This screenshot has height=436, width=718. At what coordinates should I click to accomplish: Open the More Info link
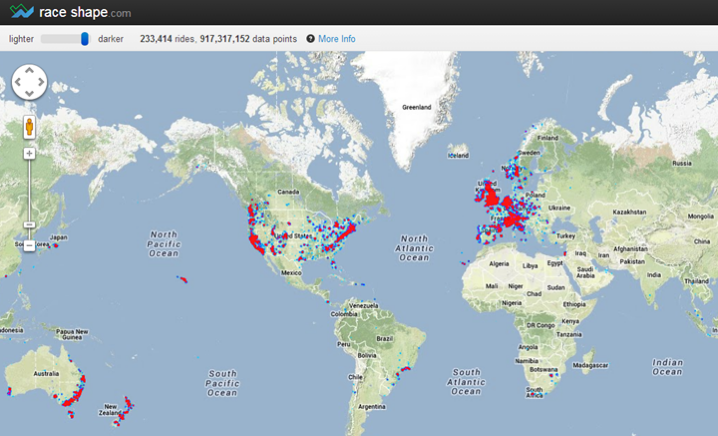pyautogui.click(x=336, y=39)
